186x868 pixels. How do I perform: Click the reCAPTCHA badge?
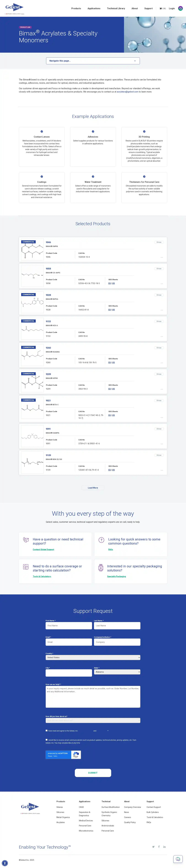pyautogui.click(x=63, y=755)
